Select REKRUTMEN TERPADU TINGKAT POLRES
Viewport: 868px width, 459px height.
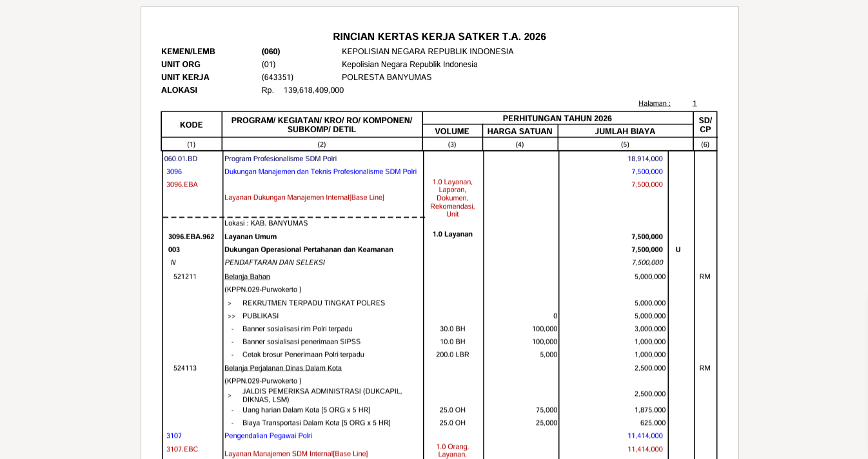point(313,303)
